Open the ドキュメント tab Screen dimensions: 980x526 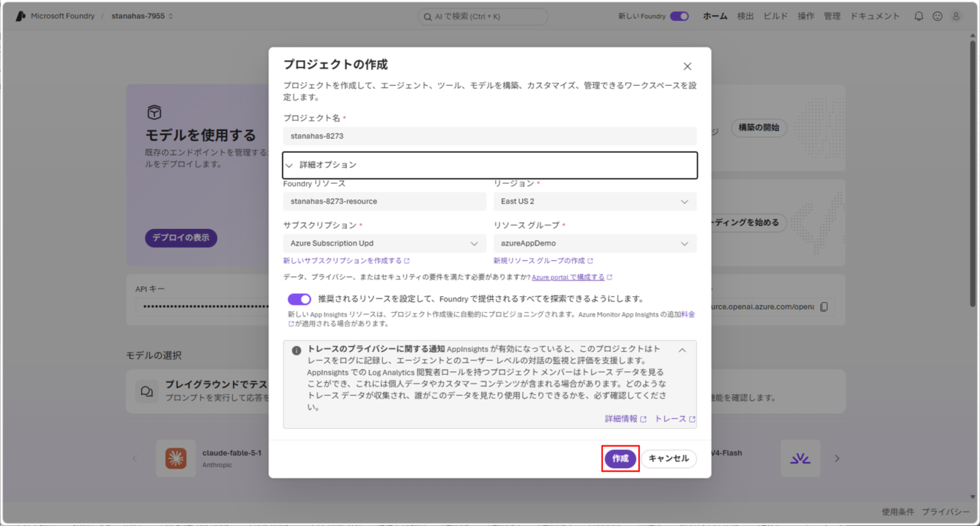[x=875, y=16]
